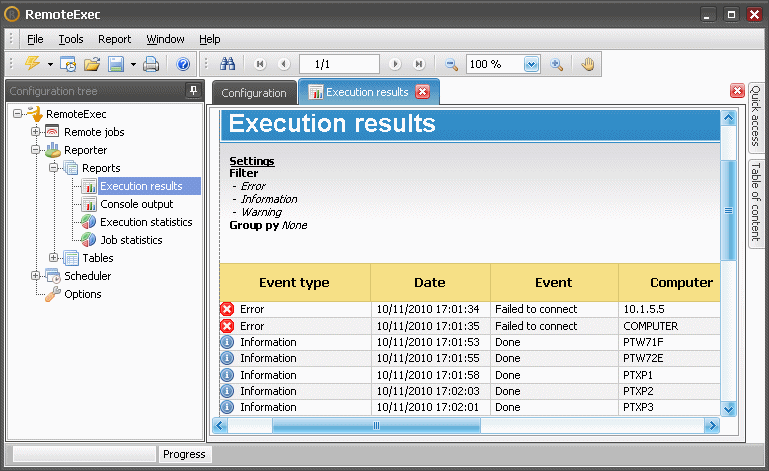The width and height of the screenshot is (769, 471).
Task: Go to first page of report
Action: point(260,64)
